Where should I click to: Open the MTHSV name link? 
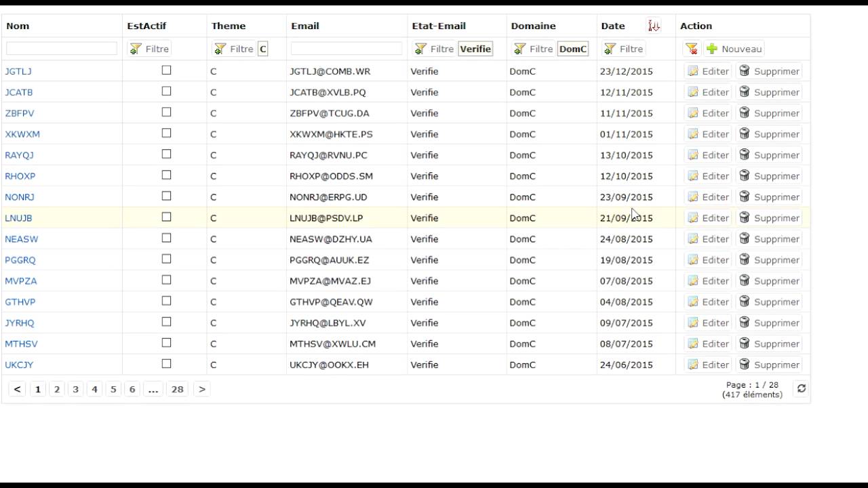coord(22,344)
